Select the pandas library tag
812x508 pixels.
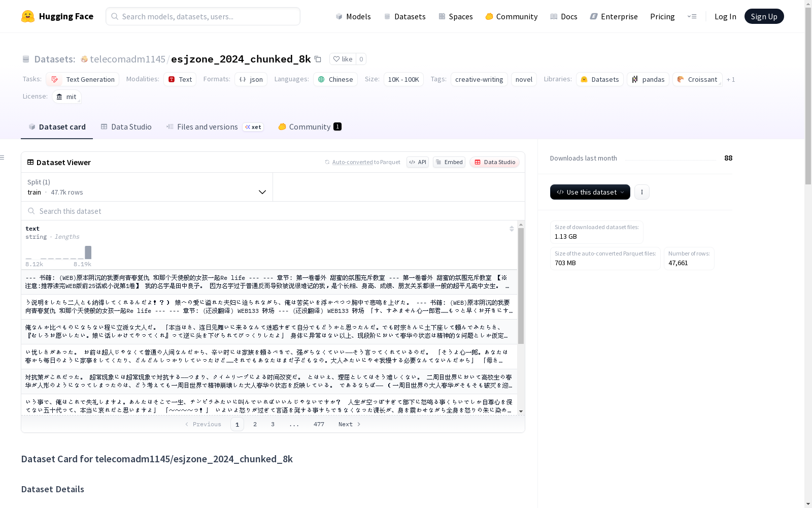point(648,79)
